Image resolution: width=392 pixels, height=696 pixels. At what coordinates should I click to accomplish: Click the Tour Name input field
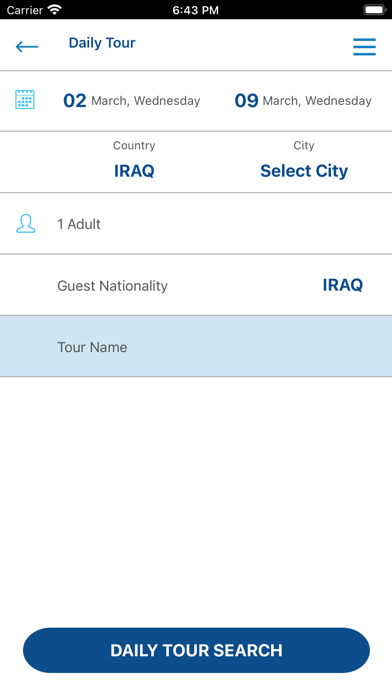coord(196,347)
